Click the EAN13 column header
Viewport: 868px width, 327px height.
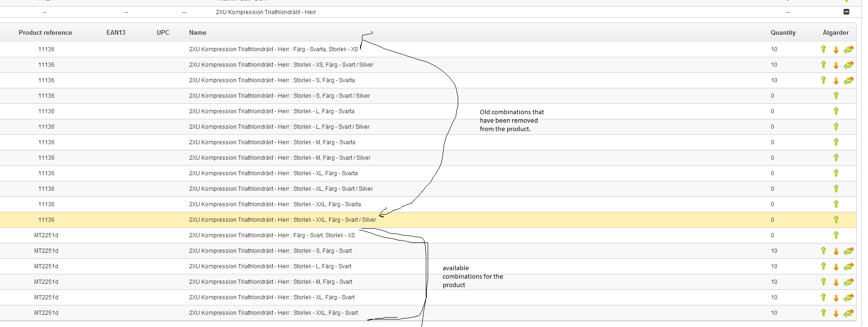click(116, 32)
